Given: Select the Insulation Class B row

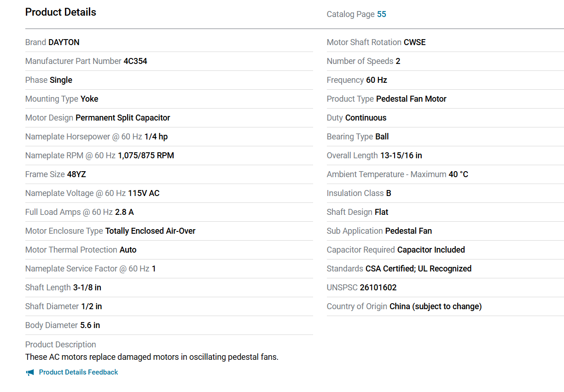Looking at the screenshot, I should pos(445,193).
